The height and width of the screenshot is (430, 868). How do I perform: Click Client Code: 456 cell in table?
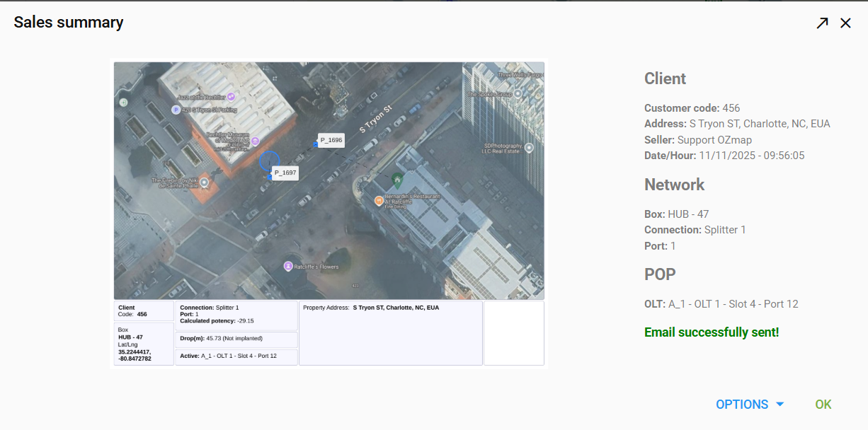click(x=144, y=311)
